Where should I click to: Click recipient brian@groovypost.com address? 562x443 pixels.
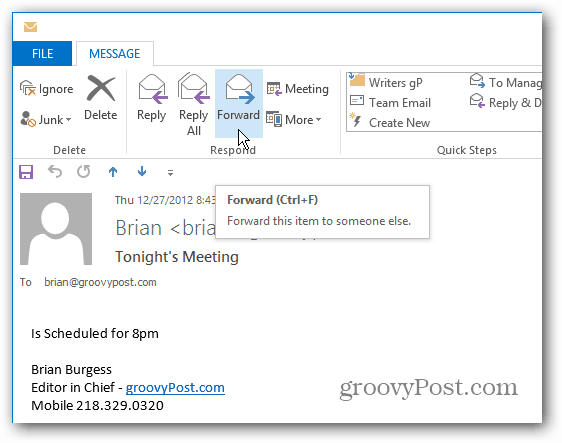100,282
